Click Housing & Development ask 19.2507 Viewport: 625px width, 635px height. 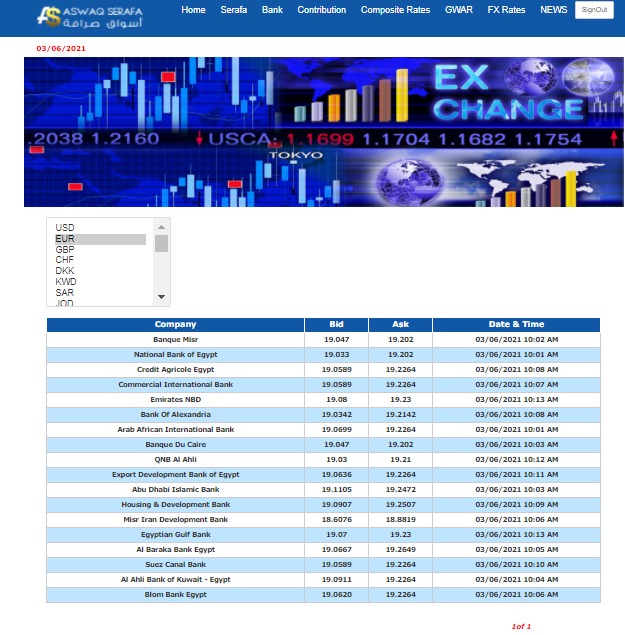[x=400, y=504]
